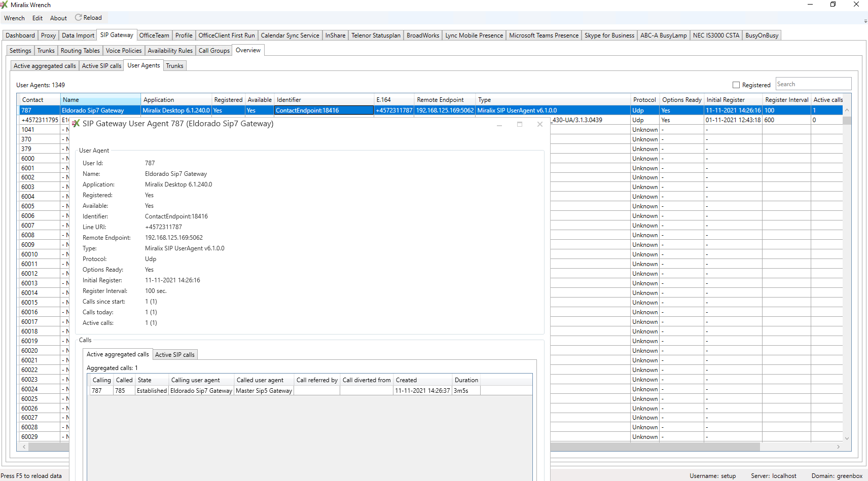The height and width of the screenshot is (481, 868).
Task: Open the Skype for Business tab
Action: pos(609,35)
